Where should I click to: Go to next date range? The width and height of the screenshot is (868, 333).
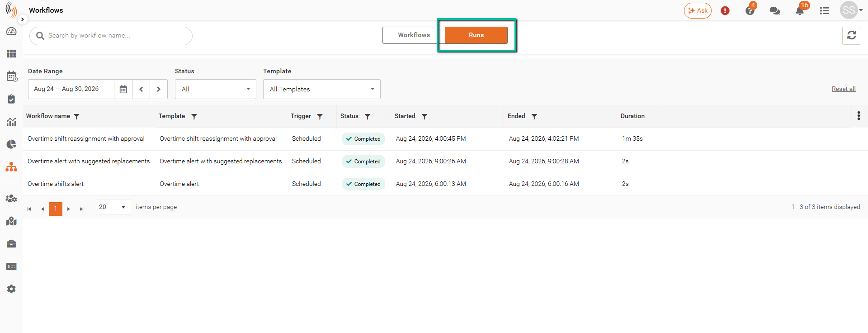point(159,89)
